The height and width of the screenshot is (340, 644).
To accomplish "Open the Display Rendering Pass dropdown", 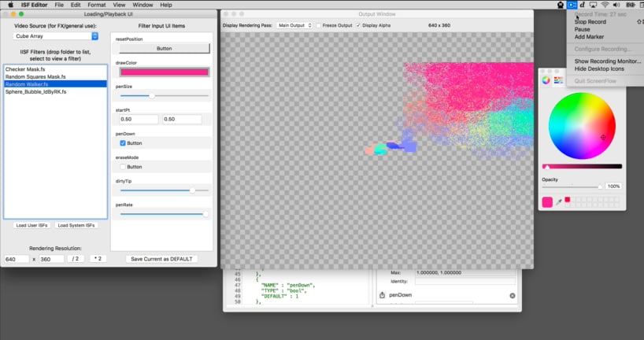I will tap(294, 25).
